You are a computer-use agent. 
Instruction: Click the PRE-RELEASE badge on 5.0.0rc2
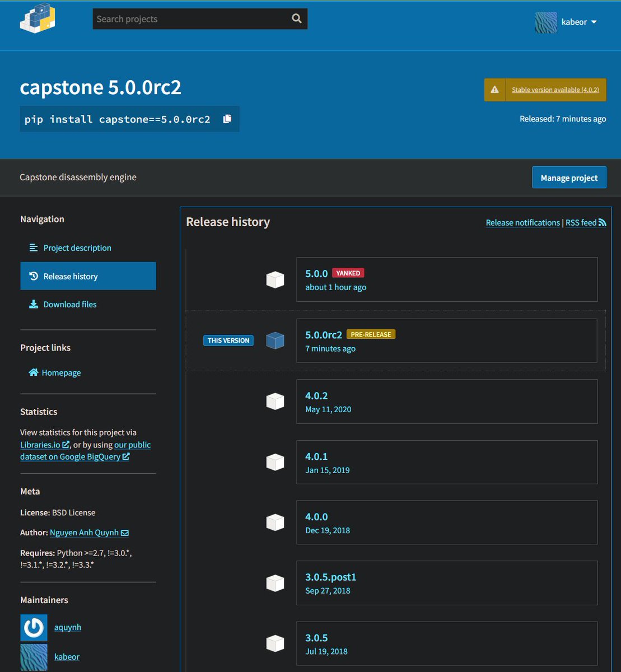tap(371, 334)
